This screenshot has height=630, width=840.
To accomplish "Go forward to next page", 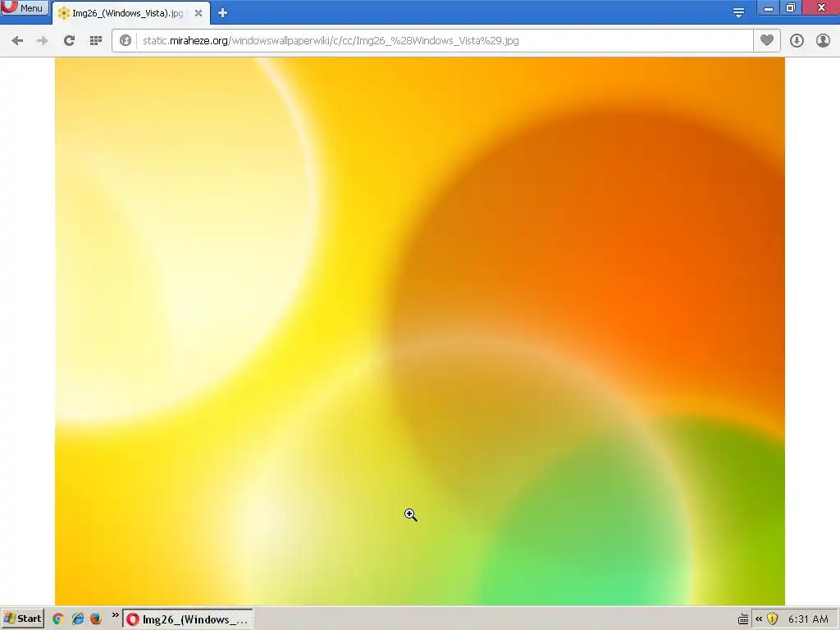I will tap(43, 41).
